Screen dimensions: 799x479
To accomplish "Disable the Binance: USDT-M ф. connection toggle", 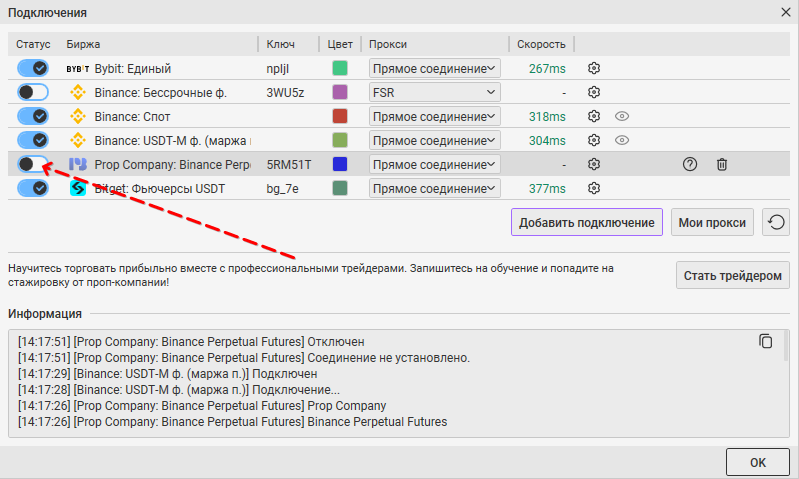I will point(33,140).
